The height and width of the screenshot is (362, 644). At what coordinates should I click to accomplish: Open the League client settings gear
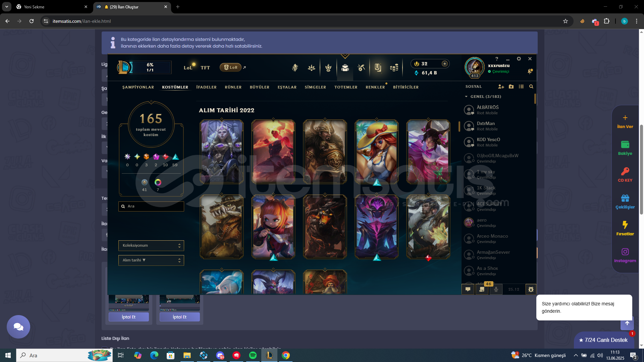[519, 59]
